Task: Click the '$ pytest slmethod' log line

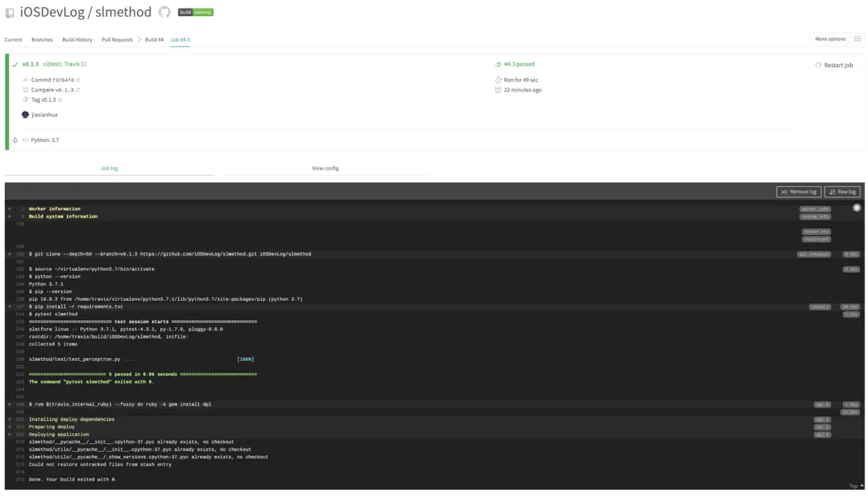Action: pyautogui.click(x=53, y=314)
